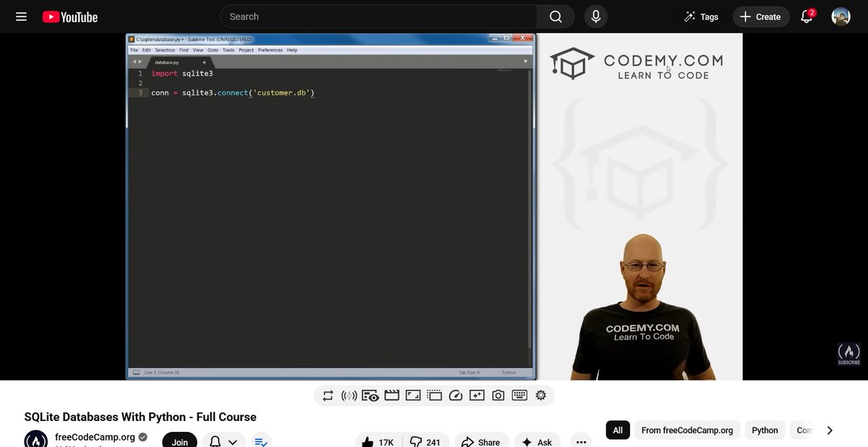
Task: Select the video enhancement sparkle icon
Action: click(477, 396)
